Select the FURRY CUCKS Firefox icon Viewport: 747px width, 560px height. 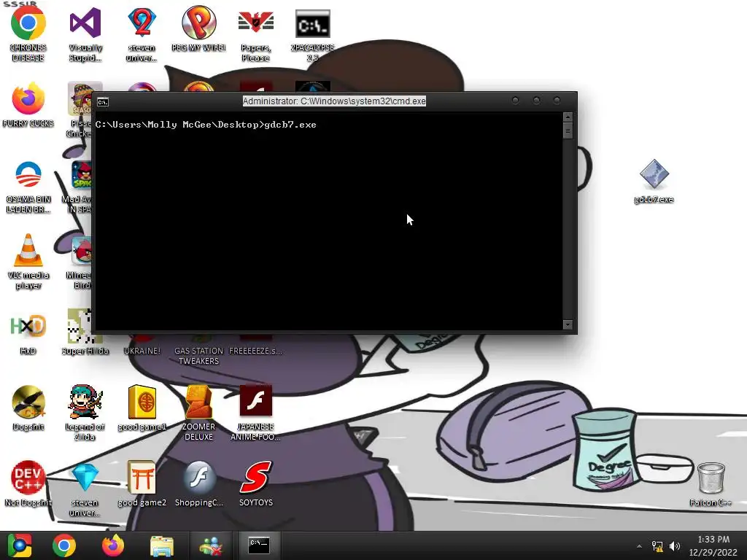[28, 105]
